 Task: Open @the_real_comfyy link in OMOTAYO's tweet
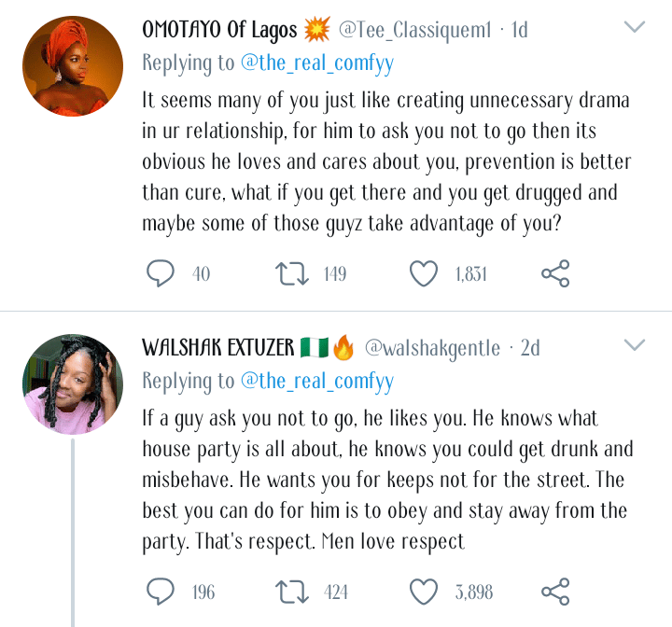pos(317,63)
